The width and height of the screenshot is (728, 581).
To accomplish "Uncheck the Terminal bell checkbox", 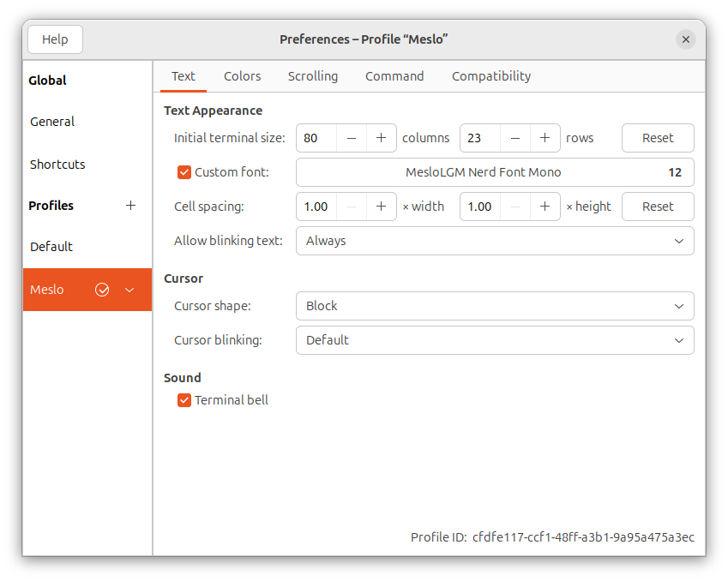I will pyautogui.click(x=184, y=400).
